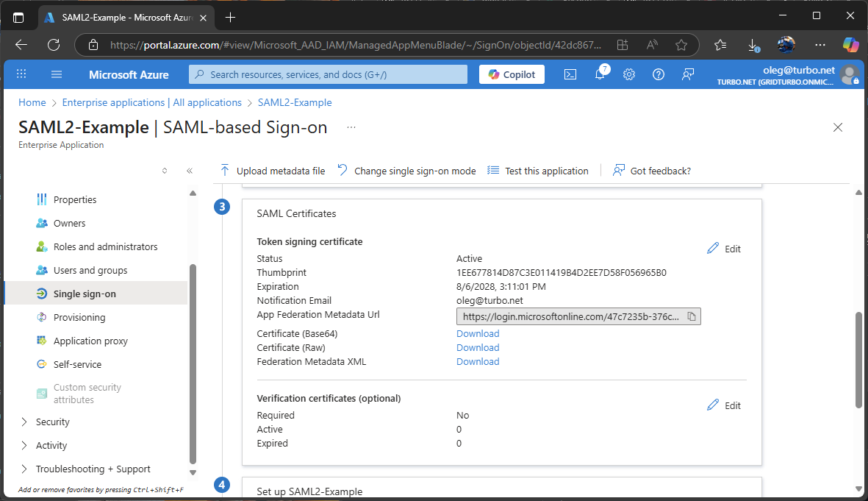868x501 pixels.
Task: Launch Copilot in the Azure portal
Action: pos(512,74)
